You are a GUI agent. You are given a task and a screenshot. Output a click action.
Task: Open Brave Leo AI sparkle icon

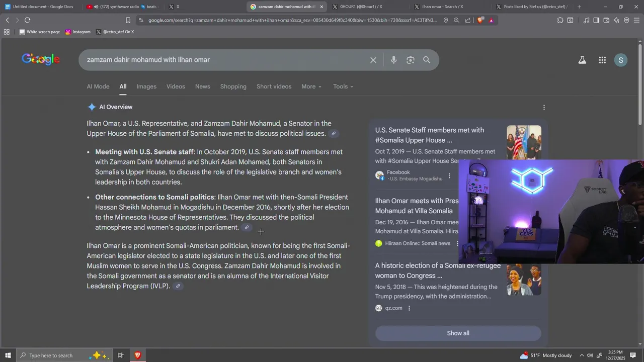617,20
